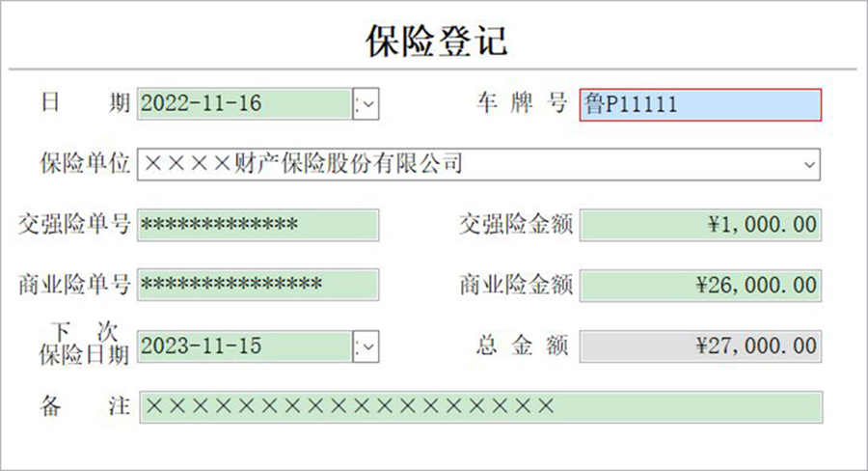Click the 交强险单号 label

74,225
